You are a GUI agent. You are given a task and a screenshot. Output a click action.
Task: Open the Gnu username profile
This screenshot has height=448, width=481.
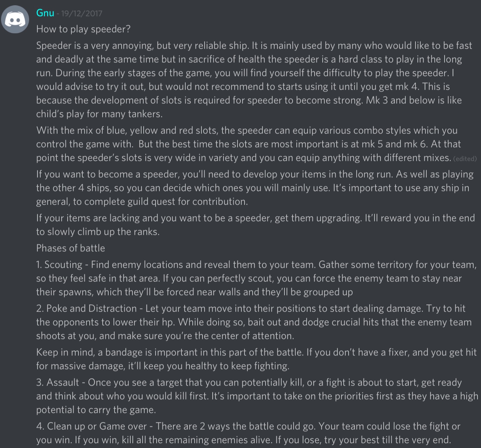coord(45,13)
